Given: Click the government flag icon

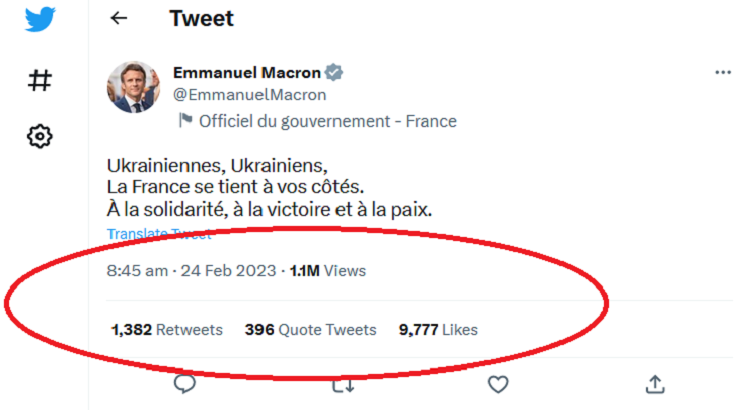Looking at the screenshot, I should pyautogui.click(x=184, y=121).
